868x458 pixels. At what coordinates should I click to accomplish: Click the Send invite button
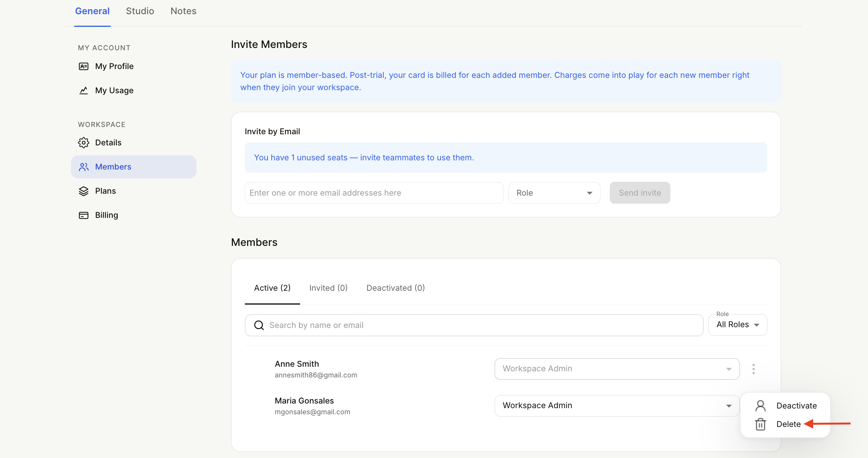[x=640, y=193]
